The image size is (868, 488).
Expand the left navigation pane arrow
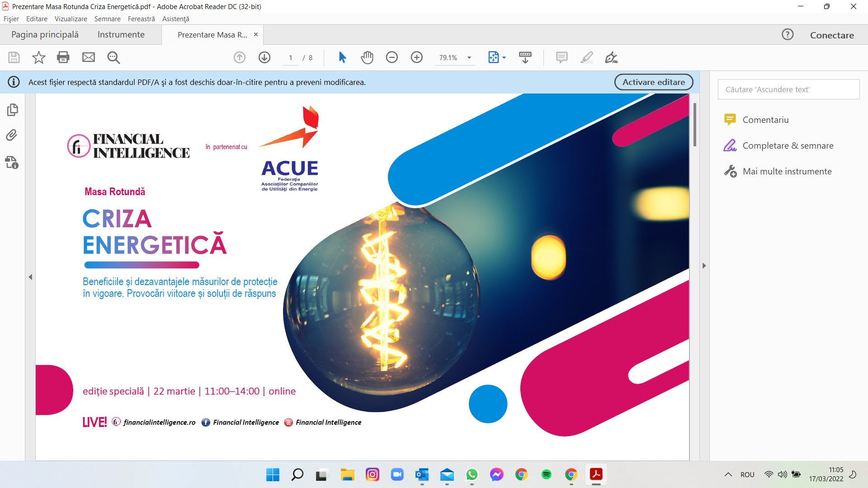tap(30, 277)
